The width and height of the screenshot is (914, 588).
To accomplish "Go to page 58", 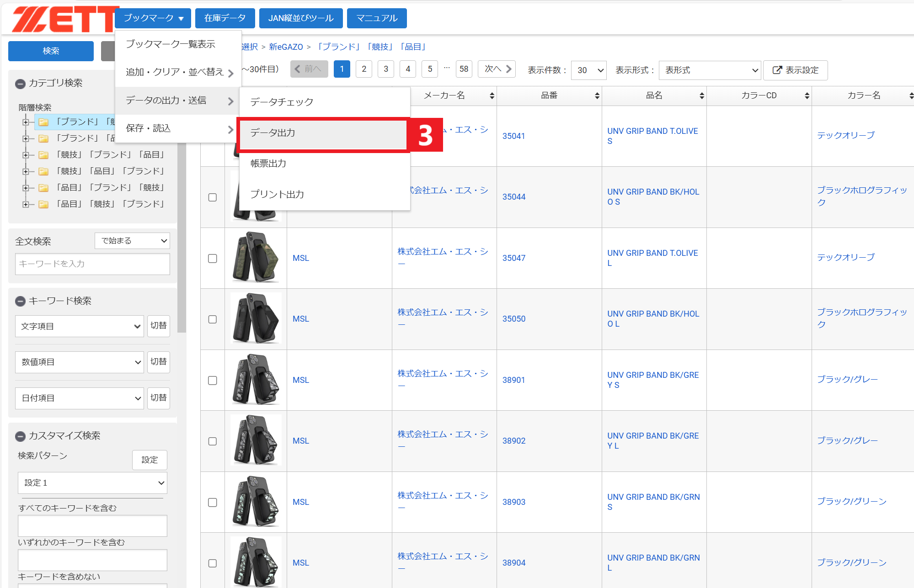I will coord(464,69).
